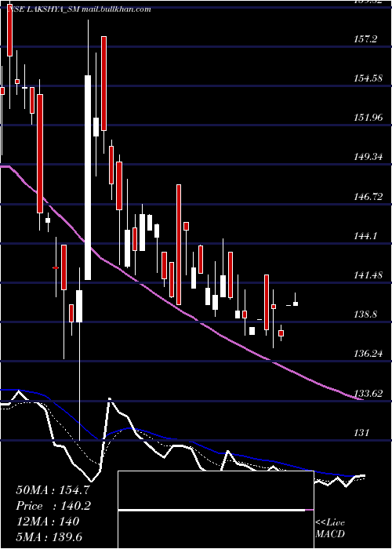This screenshot has height=549, width=392.
Task: Click the mail.bullkhan.com watermark link
Action: tap(117, 9)
